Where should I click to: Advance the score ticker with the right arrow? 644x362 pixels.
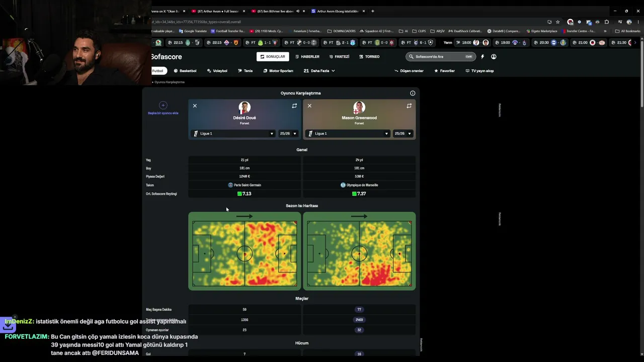coord(636,43)
